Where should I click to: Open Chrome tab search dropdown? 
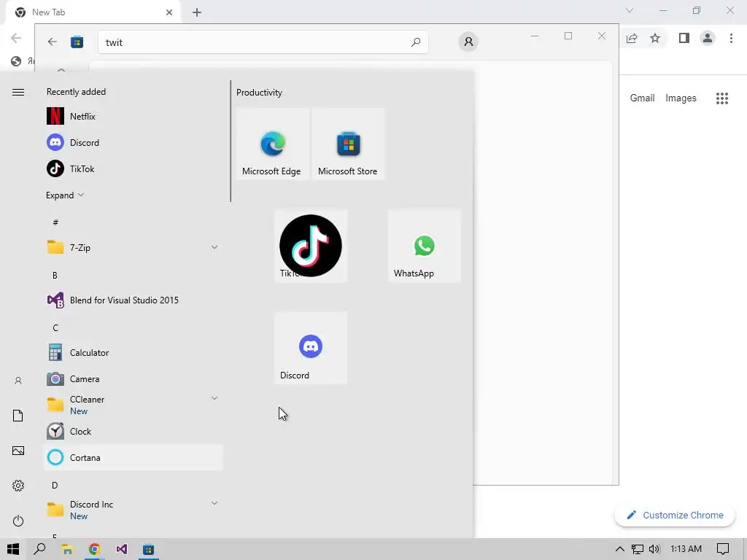point(630,10)
